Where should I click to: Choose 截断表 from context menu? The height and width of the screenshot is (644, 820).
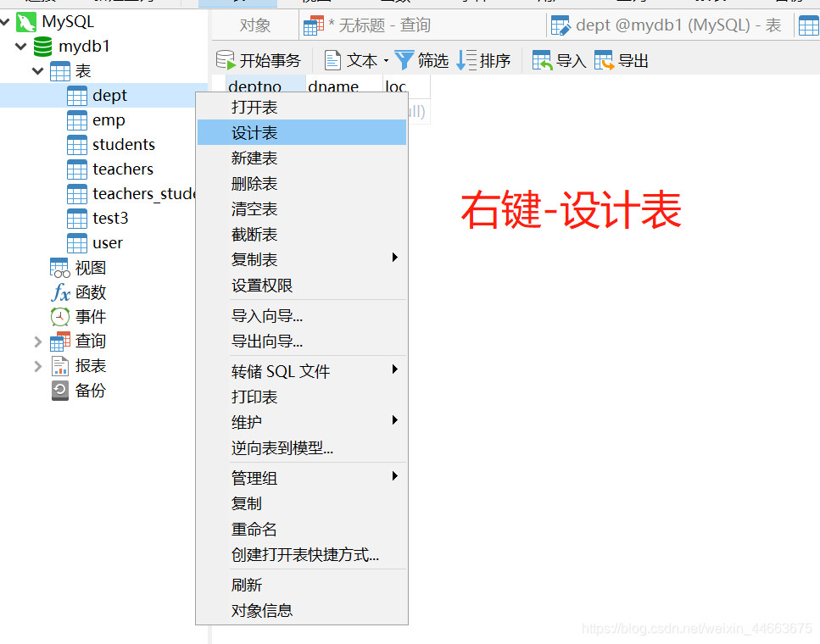click(x=302, y=234)
